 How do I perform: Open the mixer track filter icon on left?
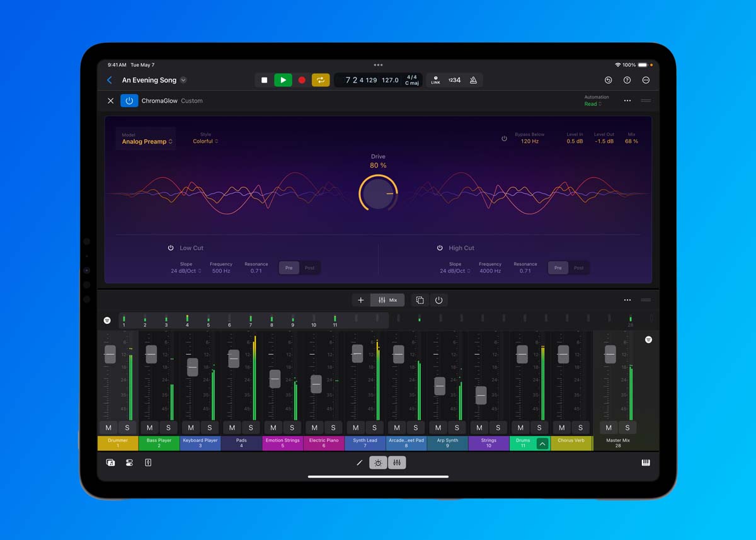(107, 320)
